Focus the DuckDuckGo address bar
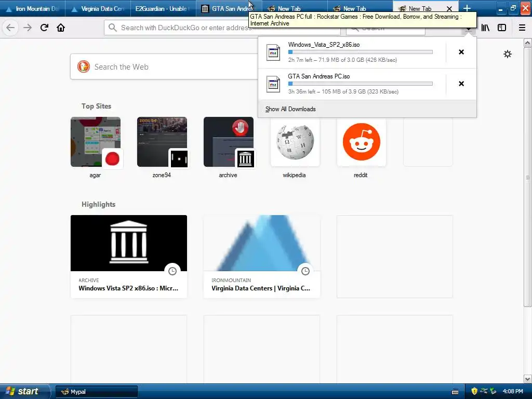 point(222,28)
